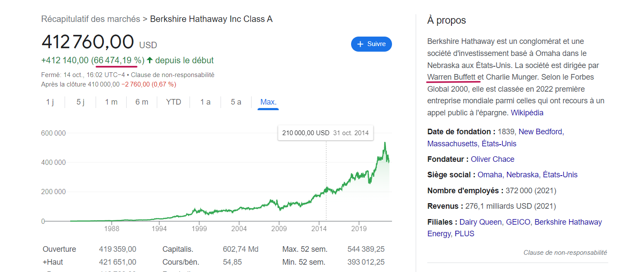Open the Wikipédia source link

click(x=527, y=113)
